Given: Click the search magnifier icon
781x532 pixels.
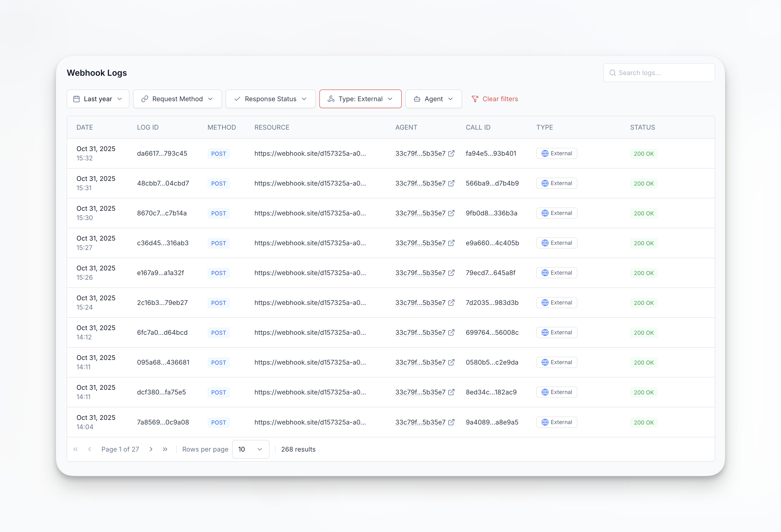Looking at the screenshot, I should [x=612, y=73].
